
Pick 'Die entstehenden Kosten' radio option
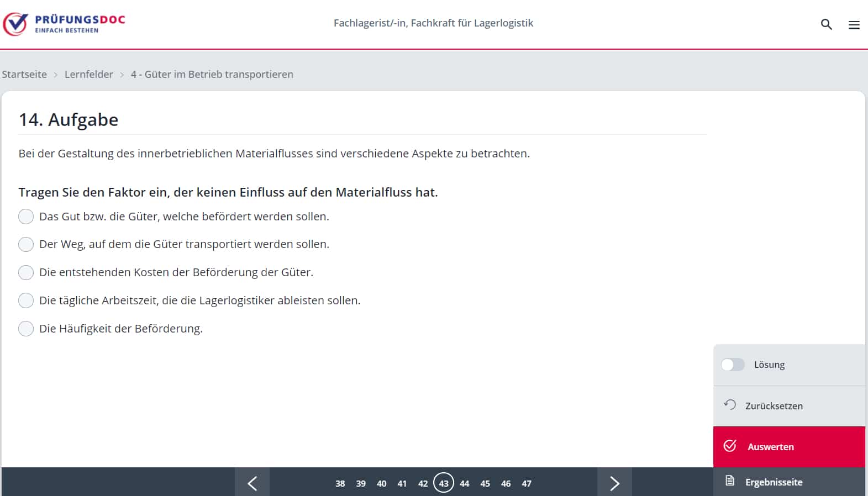coord(26,272)
